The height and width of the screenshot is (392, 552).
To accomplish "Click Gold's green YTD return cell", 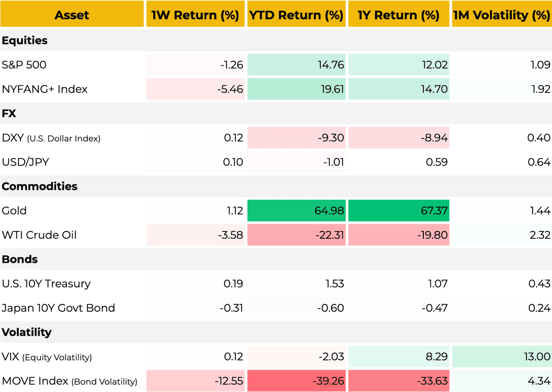I will 296,211.
